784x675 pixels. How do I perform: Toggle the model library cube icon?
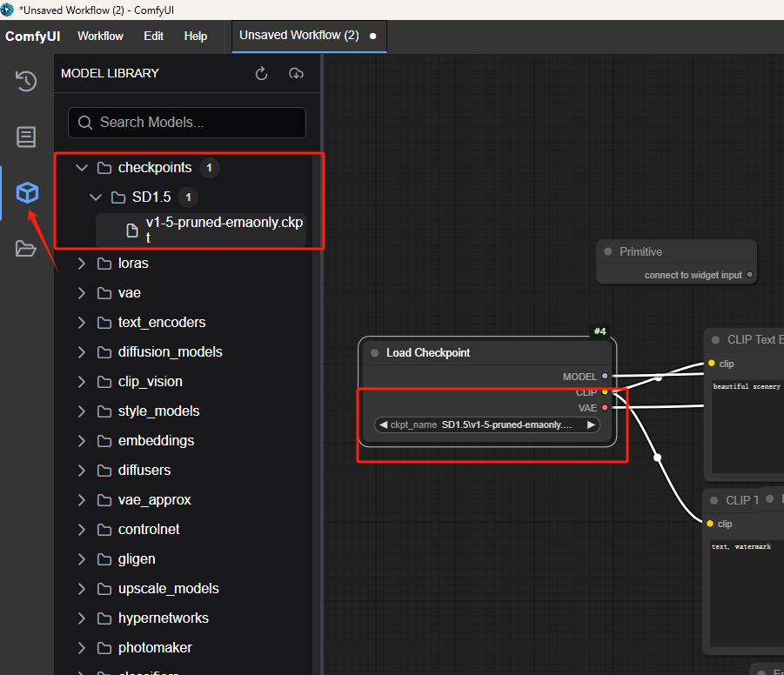(27, 192)
